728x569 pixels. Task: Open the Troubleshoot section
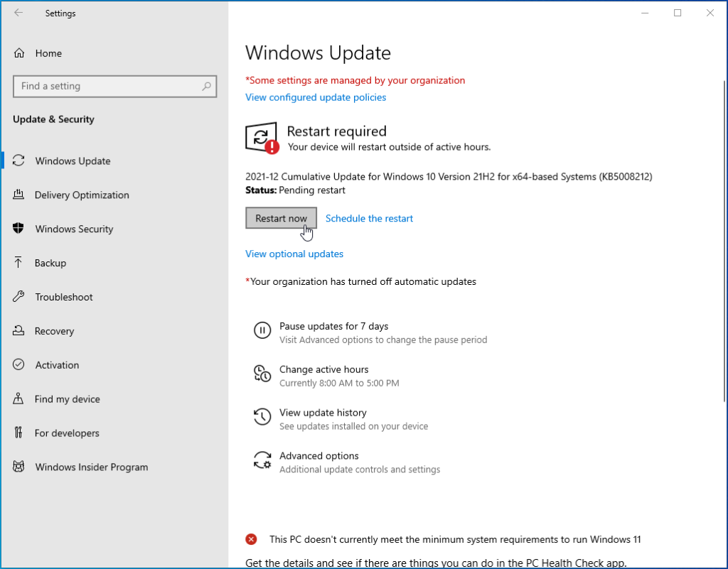18,297
